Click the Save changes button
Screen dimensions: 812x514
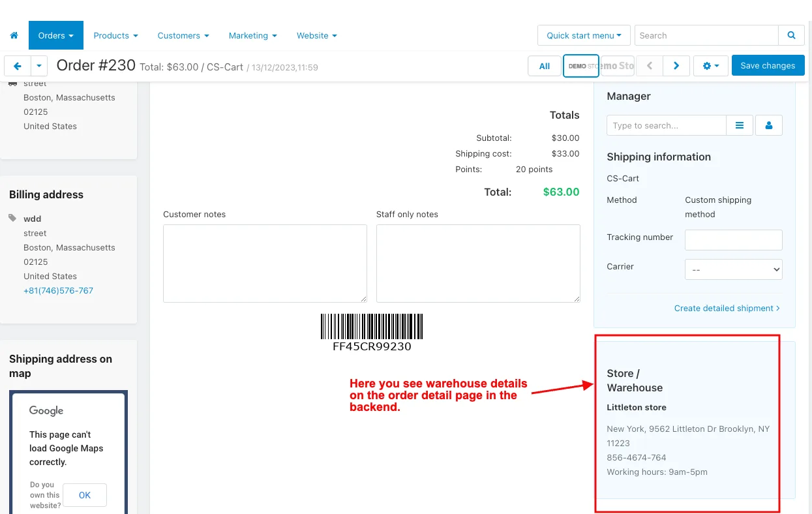[768, 66]
